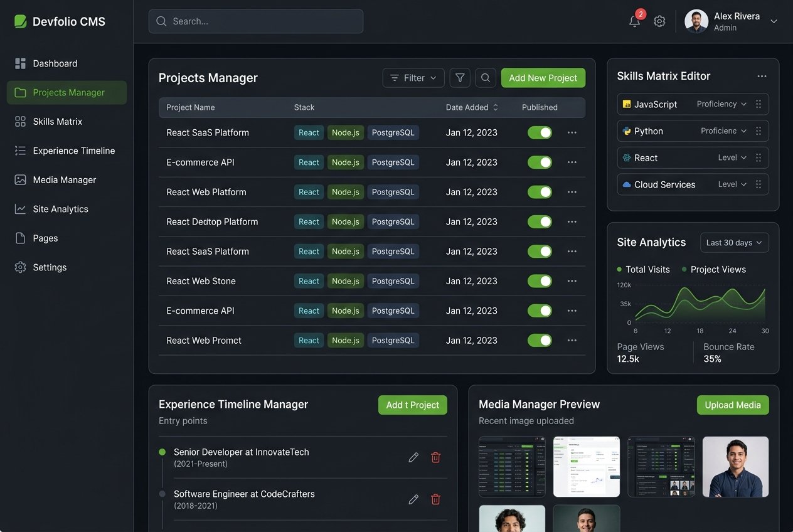Open the portrait photo thumbnail in blue shirt

pyautogui.click(x=735, y=467)
